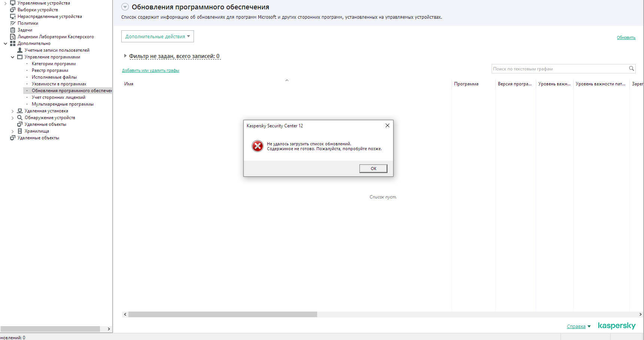The width and height of the screenshot is (644, 340).
Task: Click Уровень важности пат... column header
Action: (x=601, y=84)
